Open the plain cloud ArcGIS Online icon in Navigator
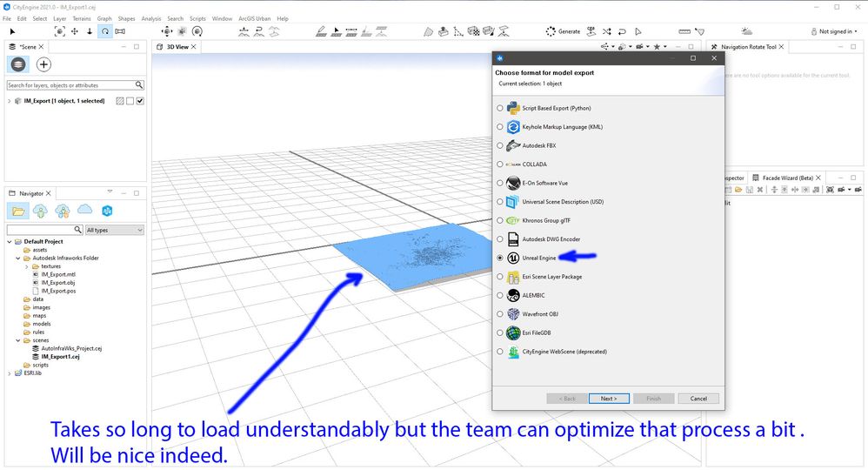The width and height of the screenshot is (868, 470). click(84, 210)
